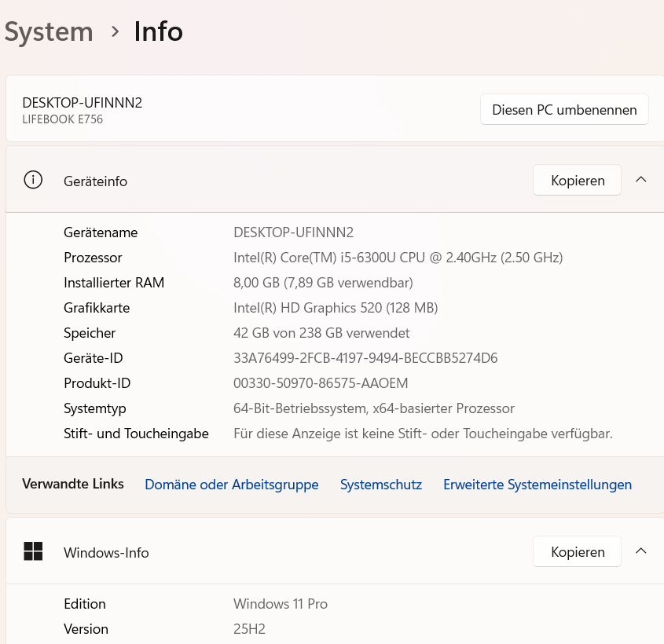Click the Systemtyp label
Screen dimensions: 664x644
(95, 408)
